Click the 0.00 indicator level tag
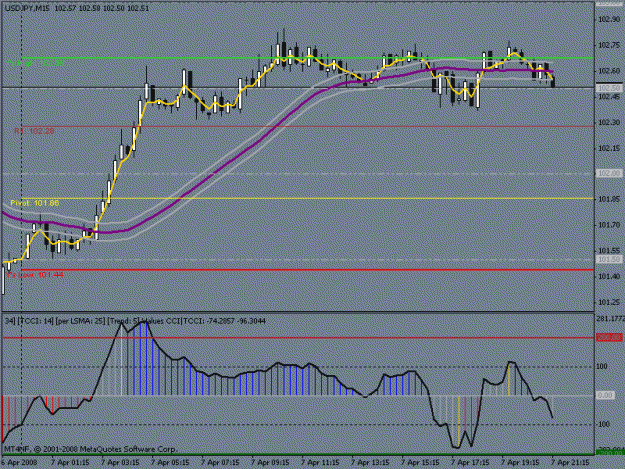Image resolution: width=625 pixels, height=469 pixels. coord(605,395)
